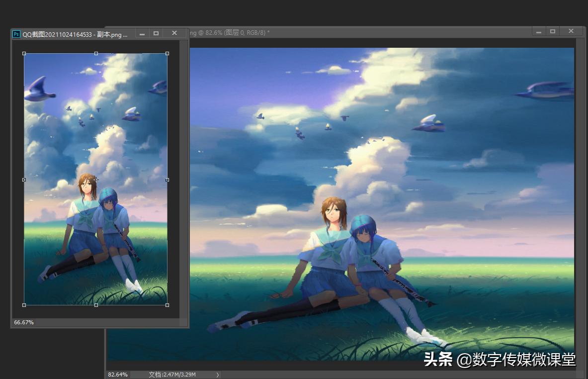Image resolution: width=588 pixels, height=379 pixels.
Task: Click the bottom-left transform handle
Action: click(x=24, y=305)
